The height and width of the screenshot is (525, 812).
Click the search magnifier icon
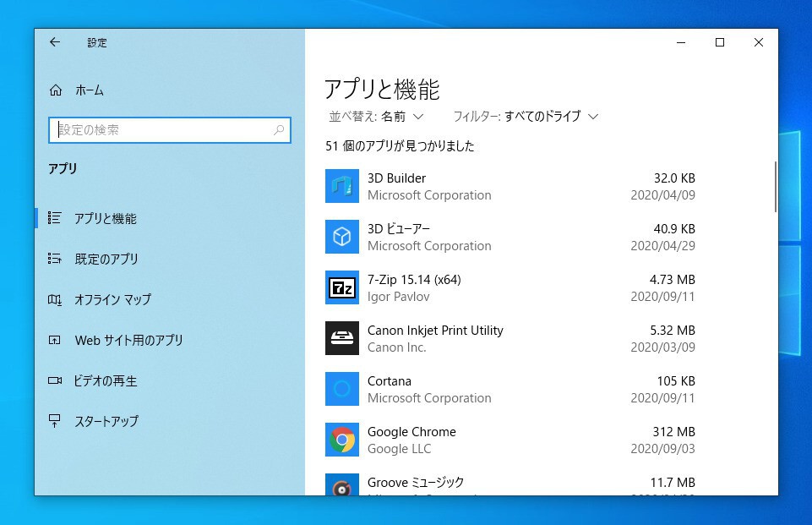tap(279, 130)
